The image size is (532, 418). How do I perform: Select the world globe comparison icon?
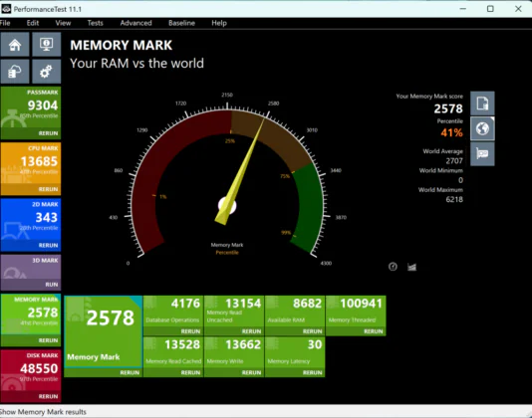click(x=482, y=128)
